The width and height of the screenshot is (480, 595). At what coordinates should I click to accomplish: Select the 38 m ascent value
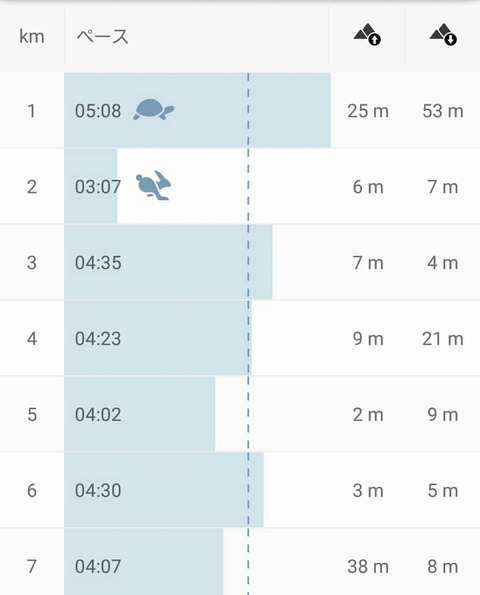click(368, 567)
